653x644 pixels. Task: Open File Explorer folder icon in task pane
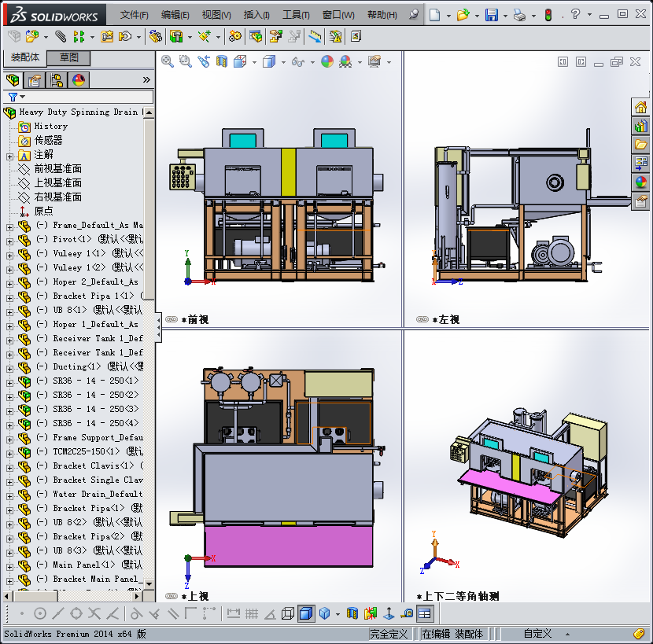pos(640,145)
